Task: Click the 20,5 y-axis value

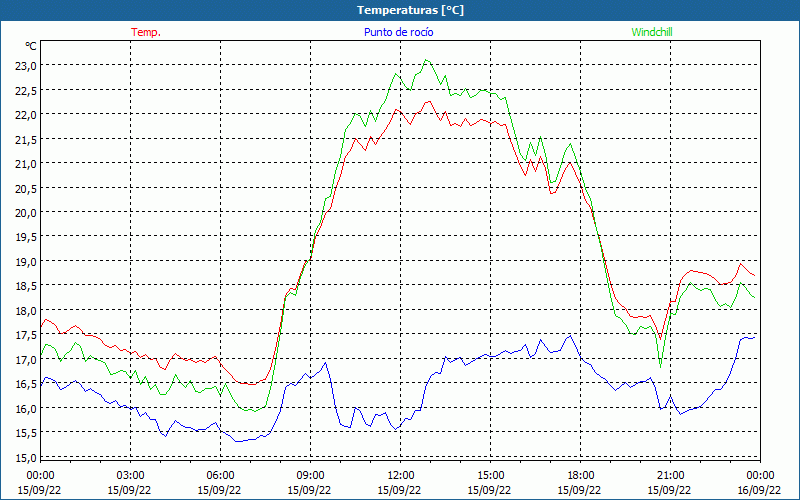Action: pyautogui.click(x=26, y=188)
